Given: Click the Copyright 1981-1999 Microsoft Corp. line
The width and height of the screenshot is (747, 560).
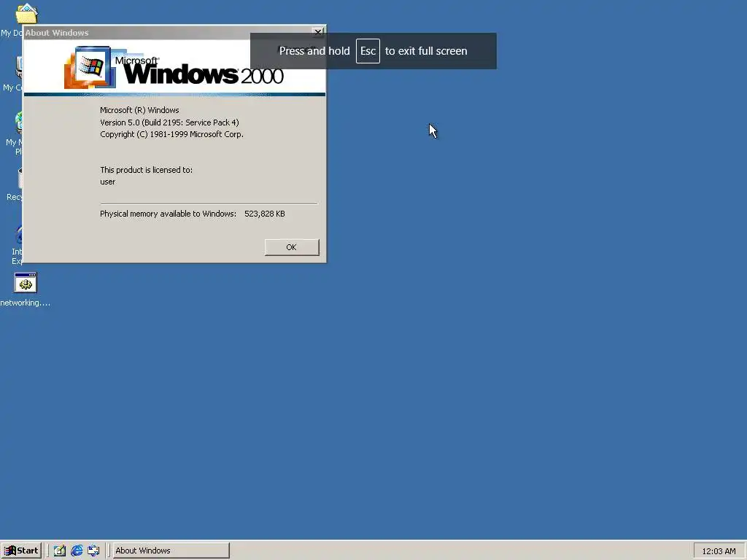Looking at the screenshot, I should coord(171,134).
